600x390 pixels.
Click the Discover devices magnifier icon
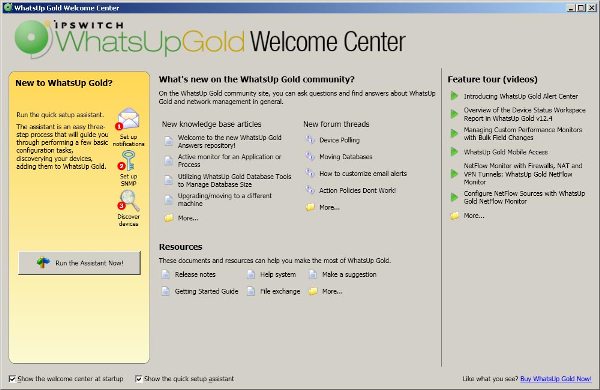pos(129,201)
